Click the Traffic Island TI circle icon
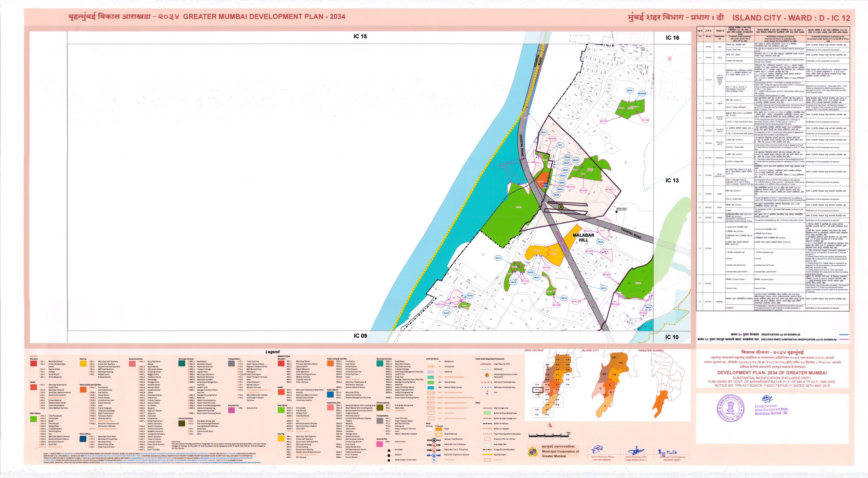This screenshot has height=478, width=868. (x=434, y=460)
